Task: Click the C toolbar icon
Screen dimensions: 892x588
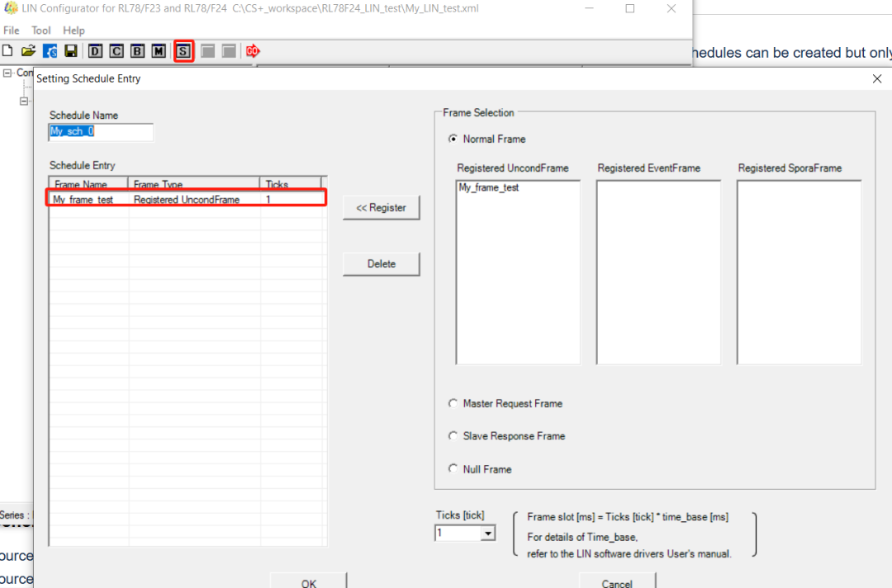Action: coord(116,51)
